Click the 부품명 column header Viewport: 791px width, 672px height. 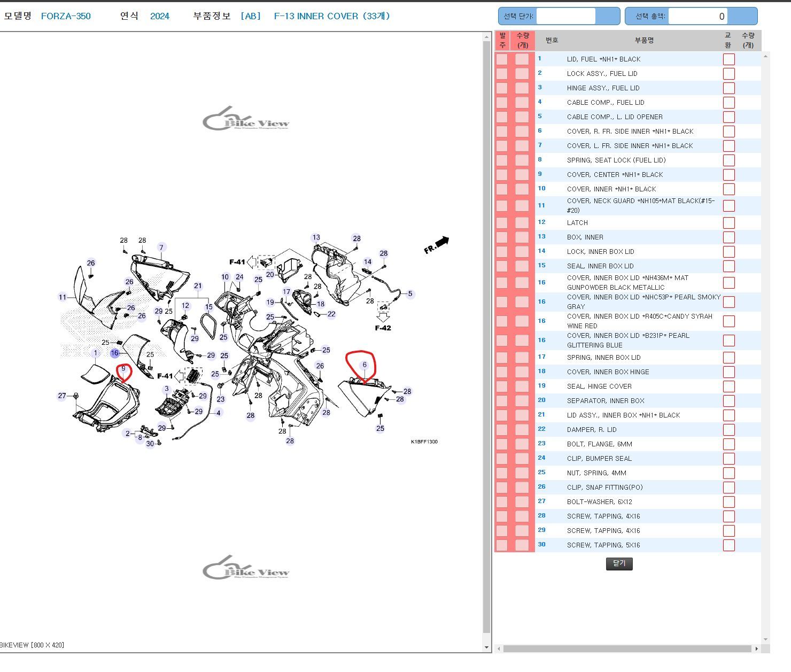(644, 41)
